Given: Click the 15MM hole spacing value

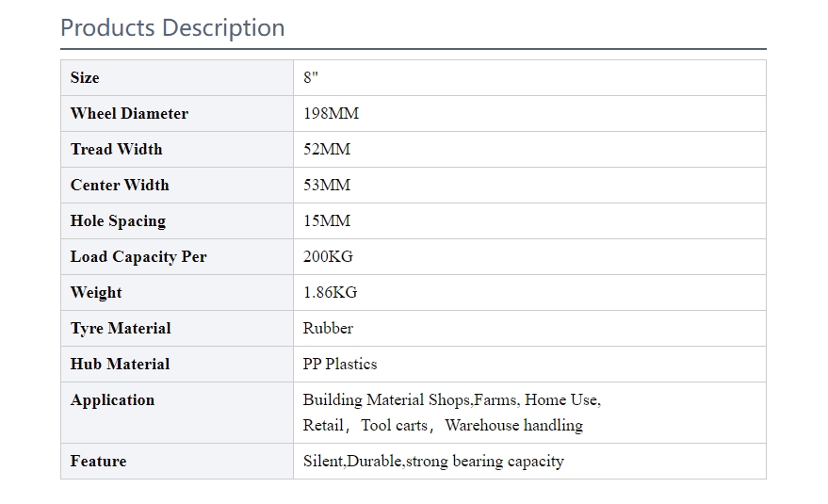Looking at the screenshot, I should pos(327,220).
